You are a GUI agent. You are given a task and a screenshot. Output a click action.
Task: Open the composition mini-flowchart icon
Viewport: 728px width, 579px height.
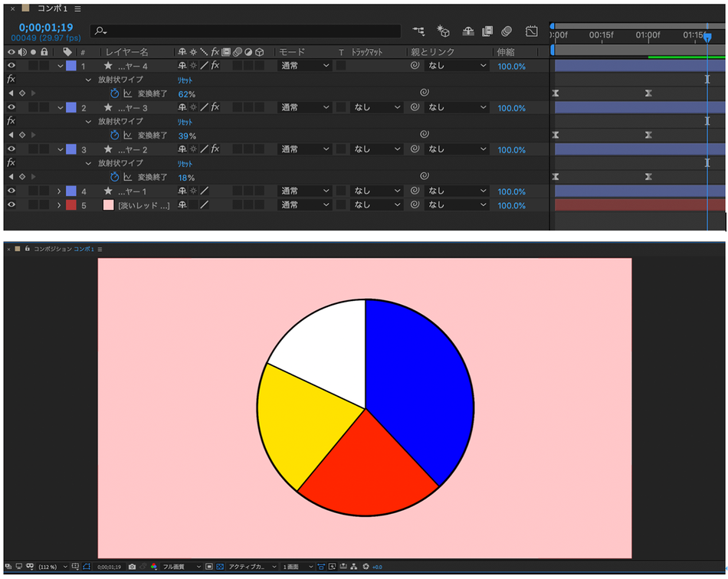pyautogui.click(x=418, y=31)
